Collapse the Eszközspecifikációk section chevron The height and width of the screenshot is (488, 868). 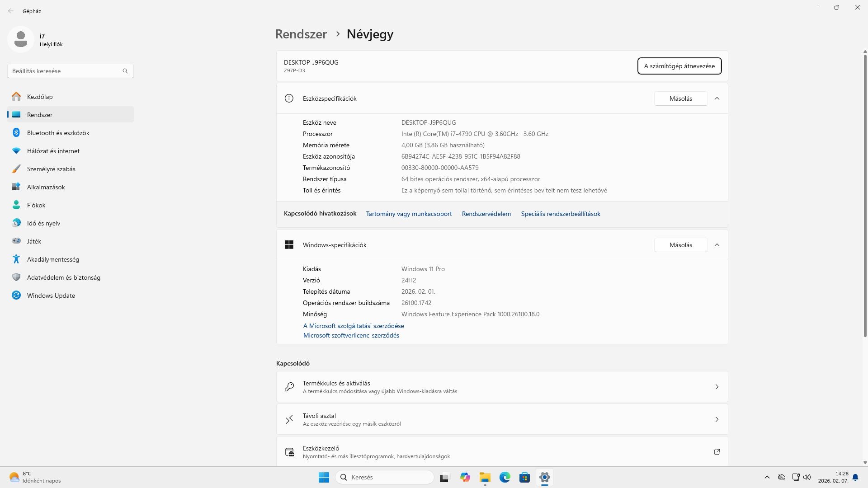(717, 99)
